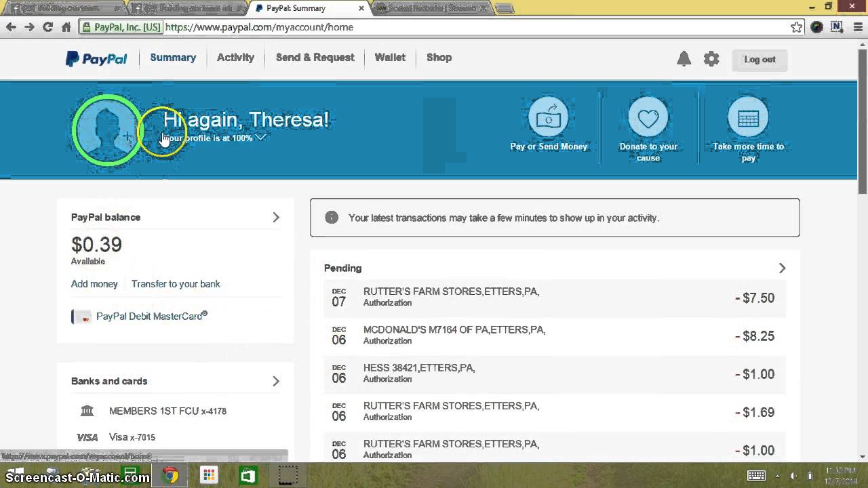Image resolution: width=868 pixels, height=488 pixels.
Task: Click the Log out button
Action: click(759, 60)
